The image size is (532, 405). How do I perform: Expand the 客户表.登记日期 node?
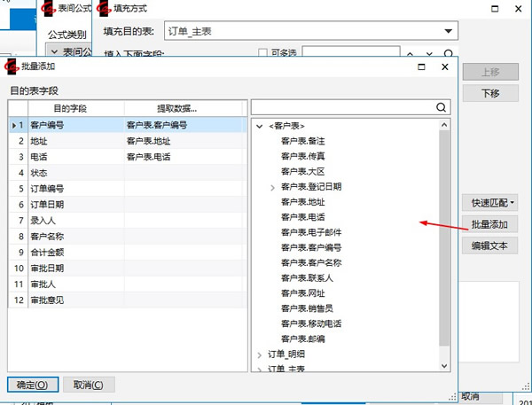[x=272, y=187]
